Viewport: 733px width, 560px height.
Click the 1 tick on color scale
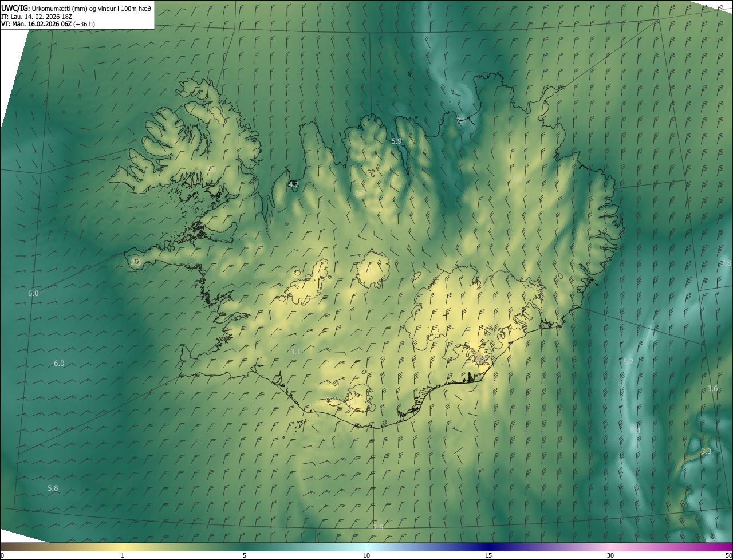[123, 555]
